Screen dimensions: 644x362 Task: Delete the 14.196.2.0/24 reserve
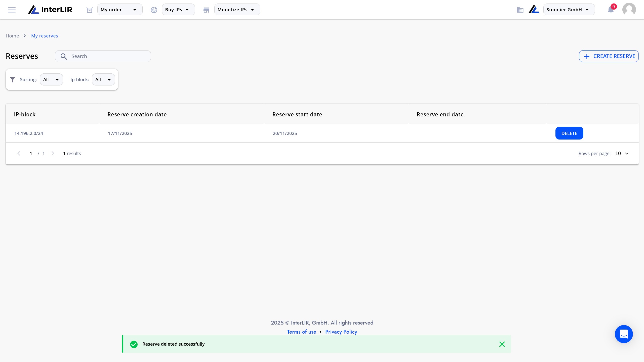click(x=569, y=133)
